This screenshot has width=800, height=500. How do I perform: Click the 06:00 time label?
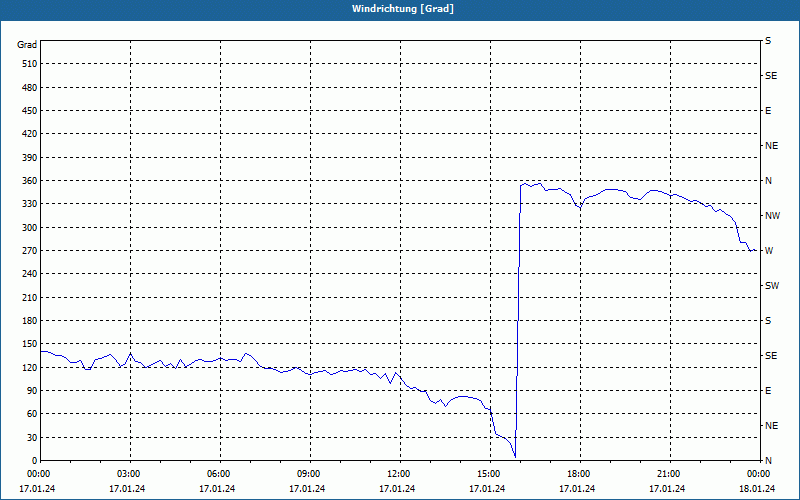pos(220,474)
